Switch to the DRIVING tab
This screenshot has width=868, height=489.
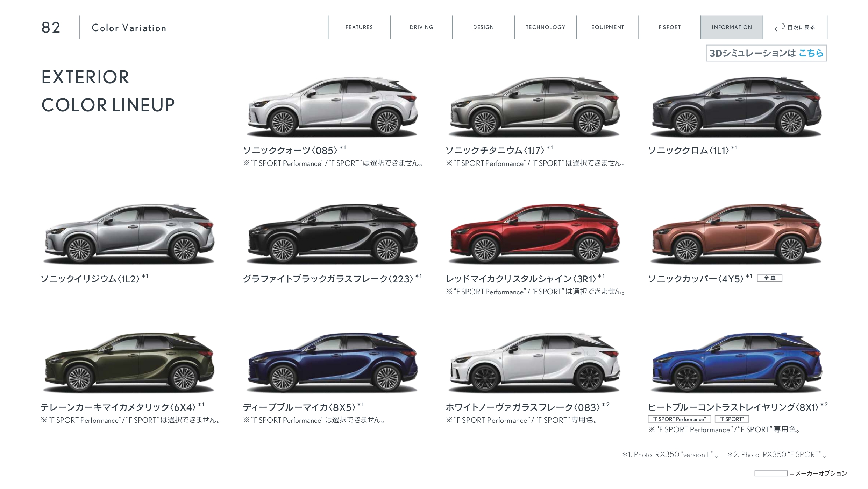[421, 27]
